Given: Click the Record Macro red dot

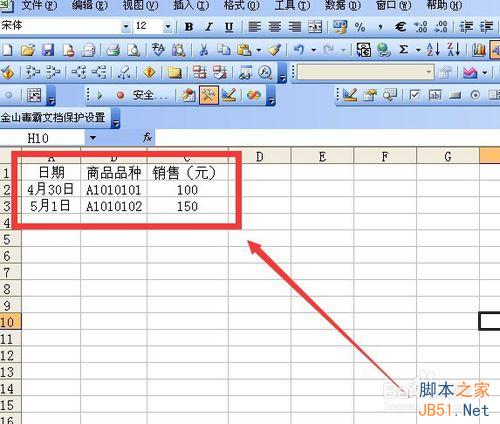Looking at the screenshot, I should 120,96.
